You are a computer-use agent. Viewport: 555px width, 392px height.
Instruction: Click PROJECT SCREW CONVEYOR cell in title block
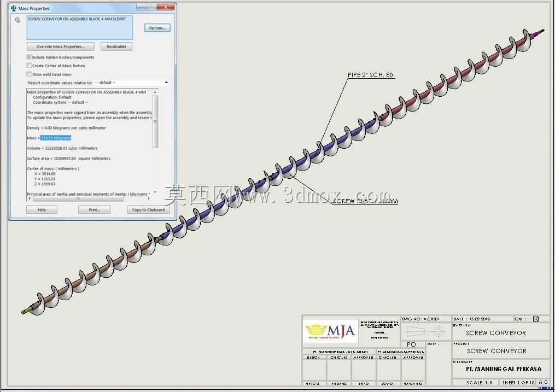(496, 351)
